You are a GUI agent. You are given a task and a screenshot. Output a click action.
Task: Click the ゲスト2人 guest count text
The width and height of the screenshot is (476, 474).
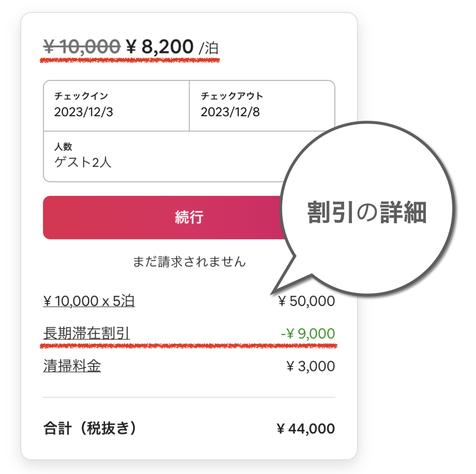(83, 162)
